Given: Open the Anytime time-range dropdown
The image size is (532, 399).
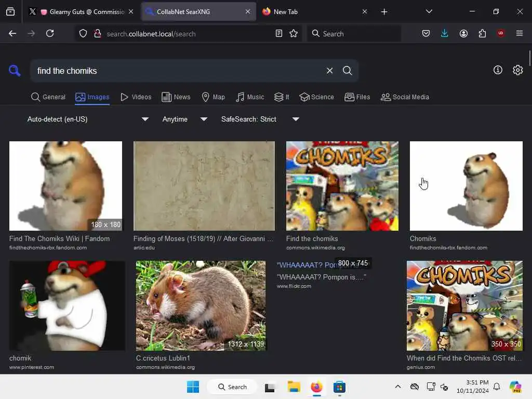Looking at the screenshot, I should 184,119.
